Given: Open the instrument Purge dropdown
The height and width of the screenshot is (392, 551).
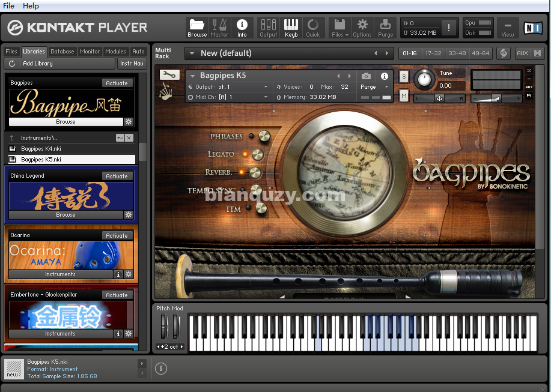Looking at the screenshot, I should click(386, 87).
